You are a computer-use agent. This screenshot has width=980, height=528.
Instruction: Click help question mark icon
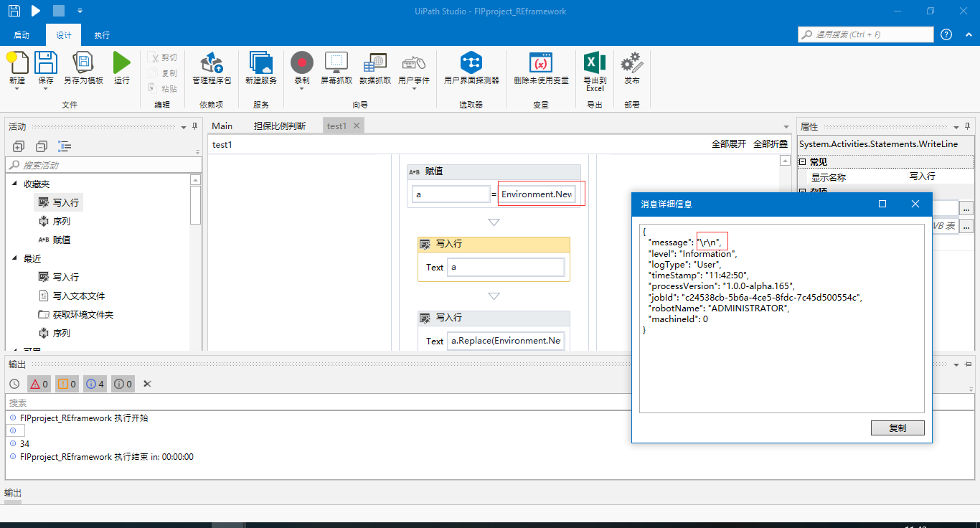946,34
